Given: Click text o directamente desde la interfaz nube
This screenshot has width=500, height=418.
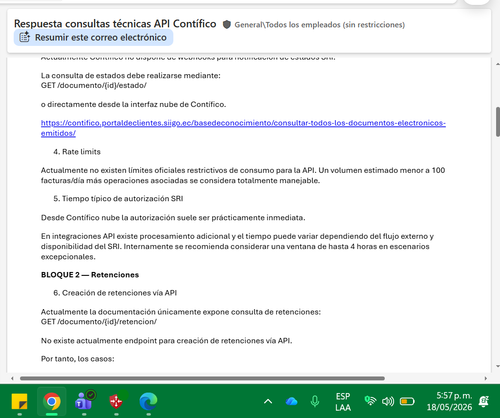Looking at the screenshot, I should [x=133, y=104].
